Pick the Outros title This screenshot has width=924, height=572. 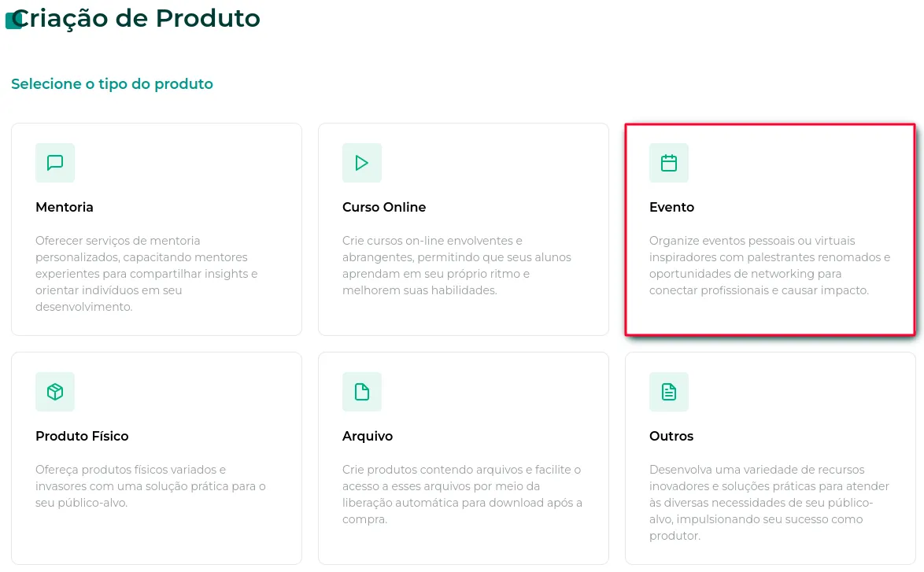pyautogui.click(x=671, y=436)
